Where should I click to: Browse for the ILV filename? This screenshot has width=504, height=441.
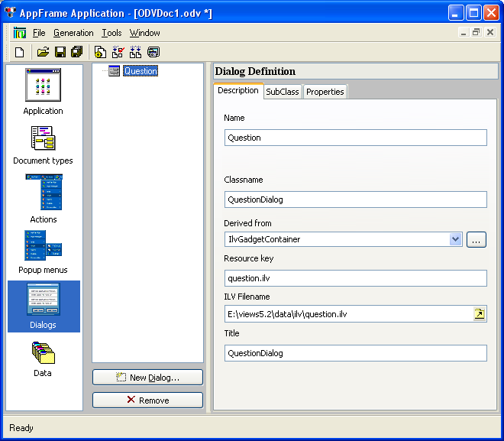click(x=479, y=313)
